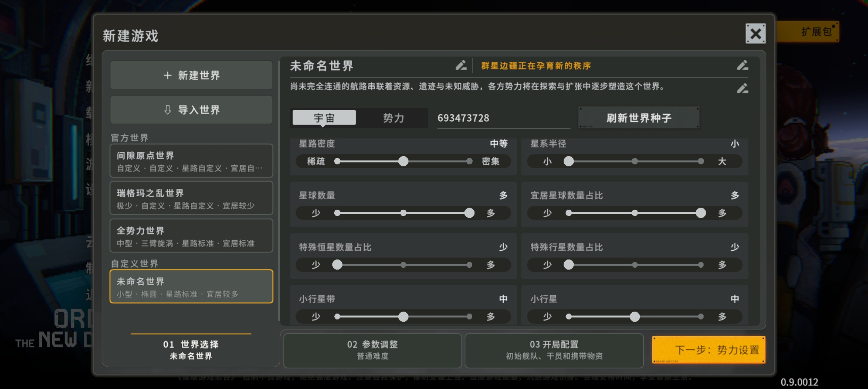Set 小行星 slider to 多 endpoint

[701, 317]
